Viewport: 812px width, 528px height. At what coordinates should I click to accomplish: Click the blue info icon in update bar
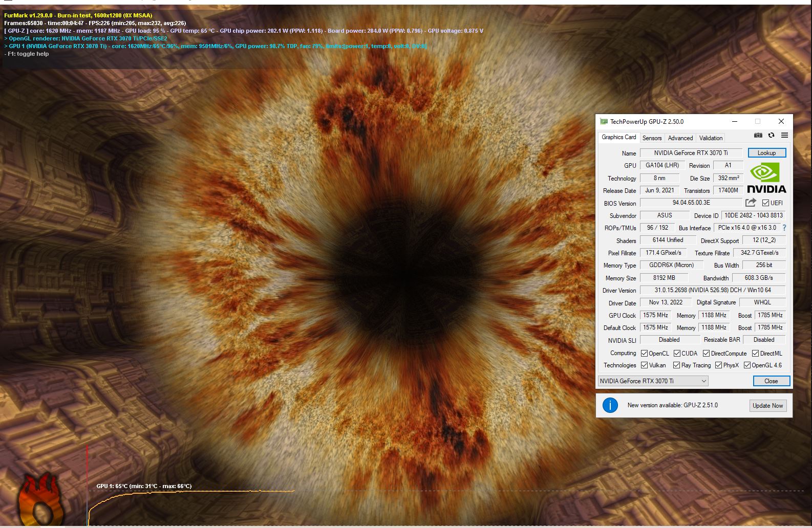pyautogui.click(x=610, y=405)
